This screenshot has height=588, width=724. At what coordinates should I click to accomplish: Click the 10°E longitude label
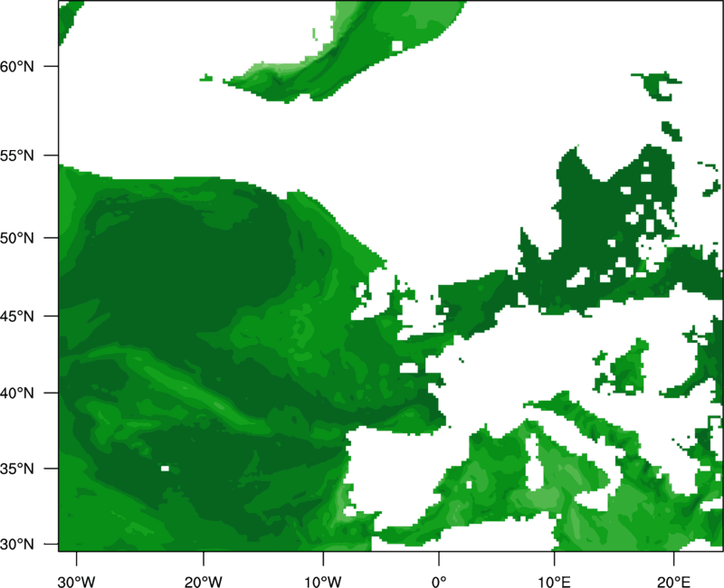[x=554, y=582]
